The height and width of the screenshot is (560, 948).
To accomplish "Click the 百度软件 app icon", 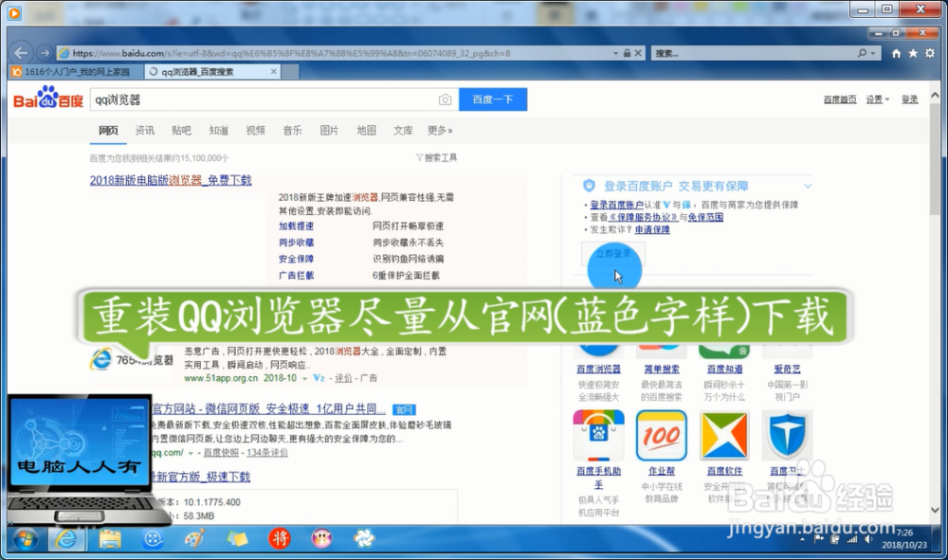I will point(724,435).
